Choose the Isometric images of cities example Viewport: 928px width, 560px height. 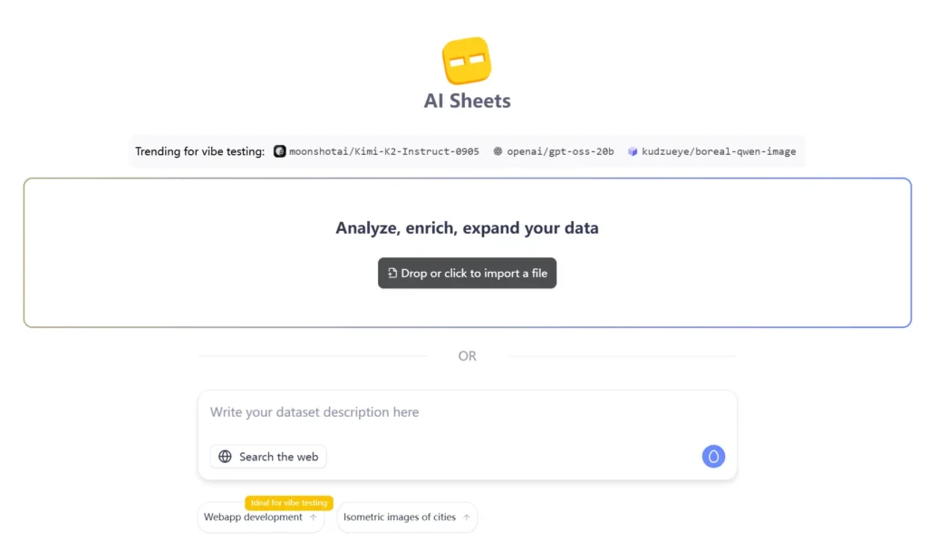[407, 517]
